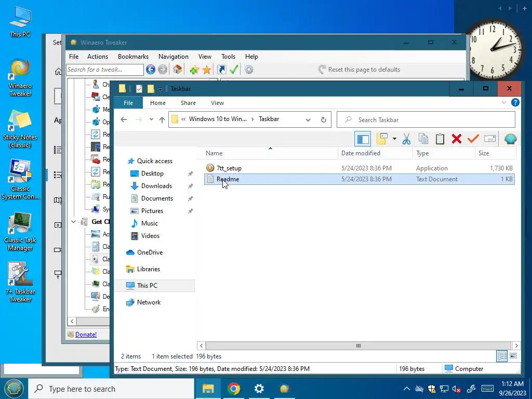The height and width of the screenshot is (399, 532).
Task: Click the clipboard Paste icon
Action: pyautogui.click(x=440, y=139)
